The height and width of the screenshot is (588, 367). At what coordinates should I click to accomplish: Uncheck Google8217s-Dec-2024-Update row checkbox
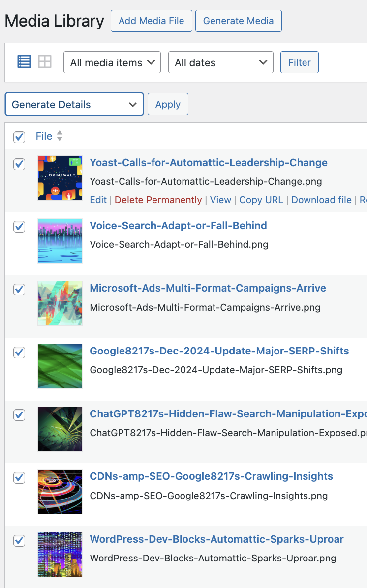pos(19,352)
